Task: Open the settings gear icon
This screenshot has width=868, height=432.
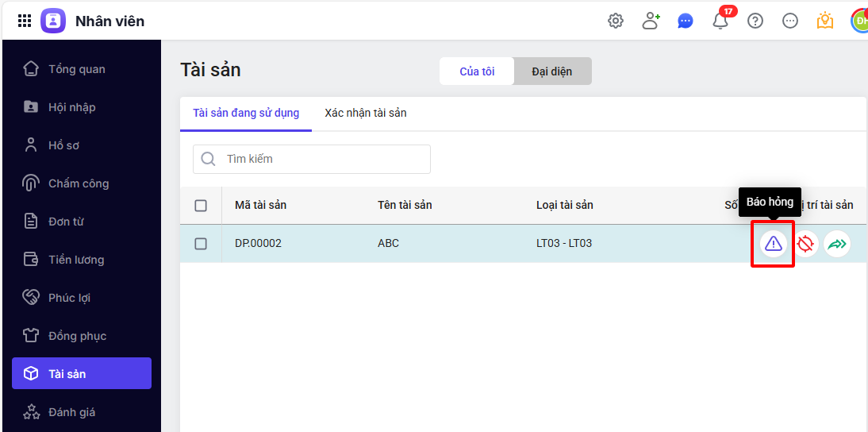Action: click(x=616, y=21)
